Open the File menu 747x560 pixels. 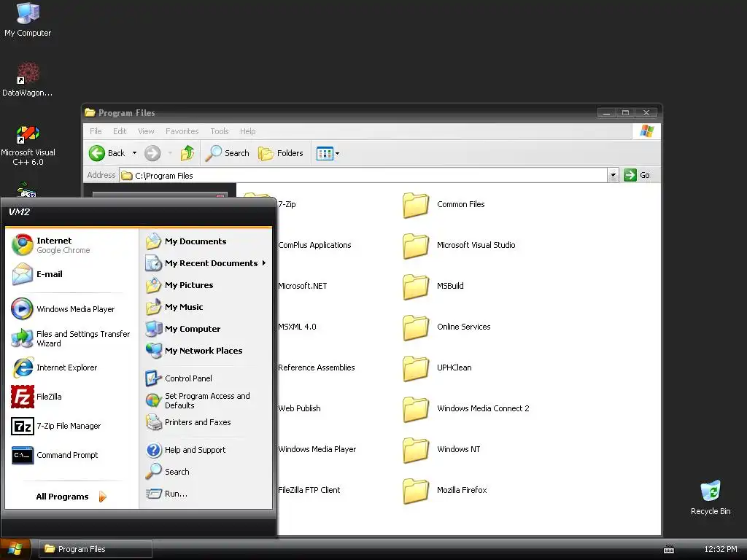pyautogui.click(x=96, y=131)
